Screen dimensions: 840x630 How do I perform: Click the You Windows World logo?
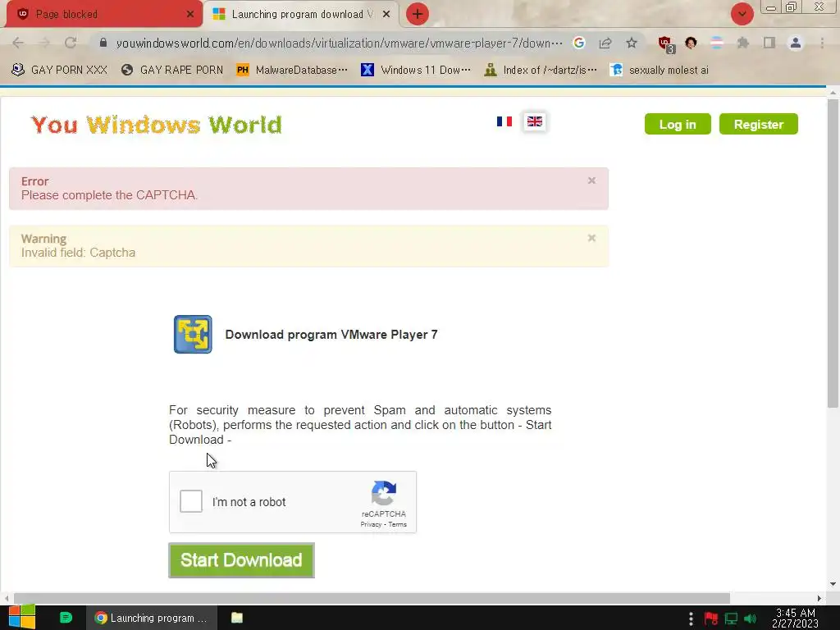pos(157,125)
